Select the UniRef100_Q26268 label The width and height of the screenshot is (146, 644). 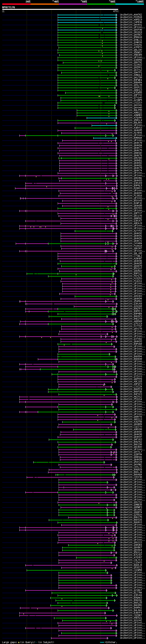pos(131,306)
